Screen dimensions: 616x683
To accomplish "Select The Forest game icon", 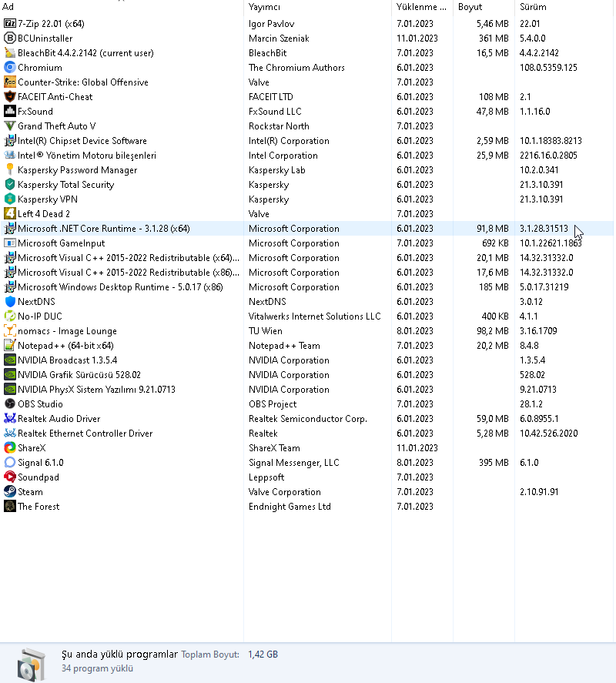I will (9, 506).
